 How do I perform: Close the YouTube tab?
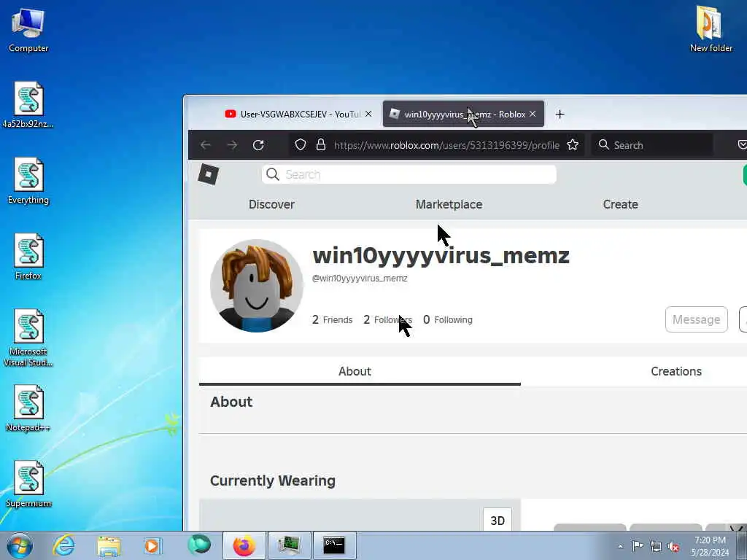click(x=368, y=114)
